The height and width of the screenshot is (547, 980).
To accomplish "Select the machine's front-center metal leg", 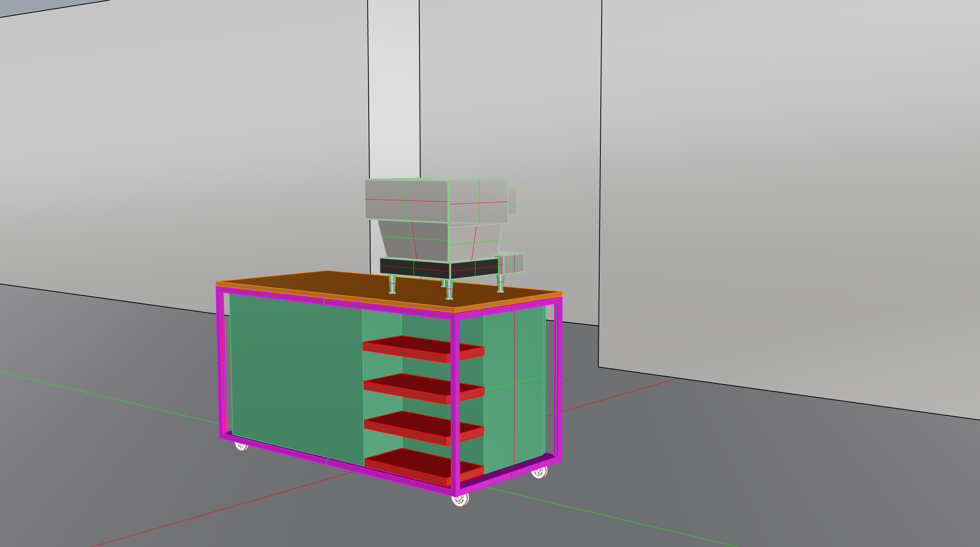I will [449, 289].
